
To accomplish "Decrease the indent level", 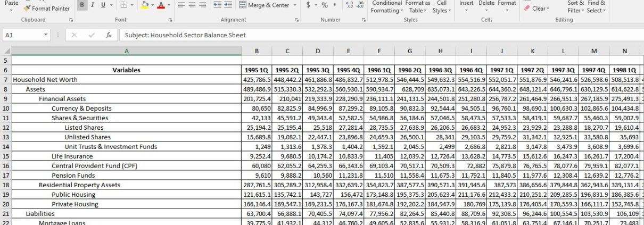I will [x=217, y=5].
